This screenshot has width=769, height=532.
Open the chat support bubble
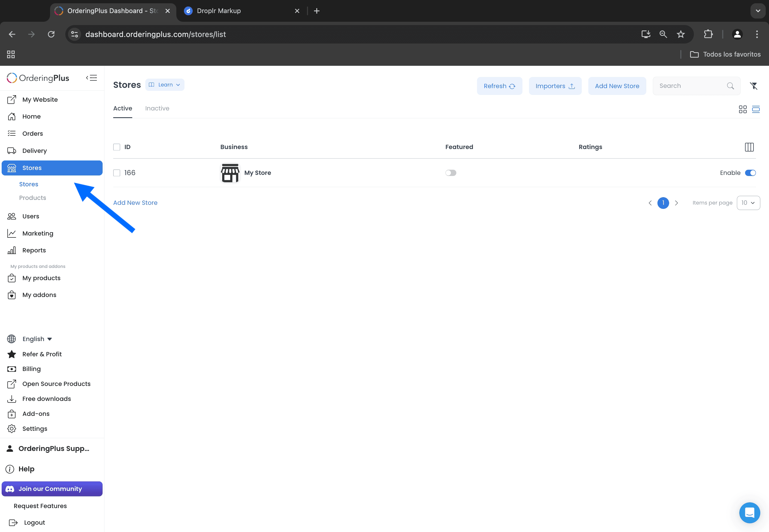coord(749,512)
